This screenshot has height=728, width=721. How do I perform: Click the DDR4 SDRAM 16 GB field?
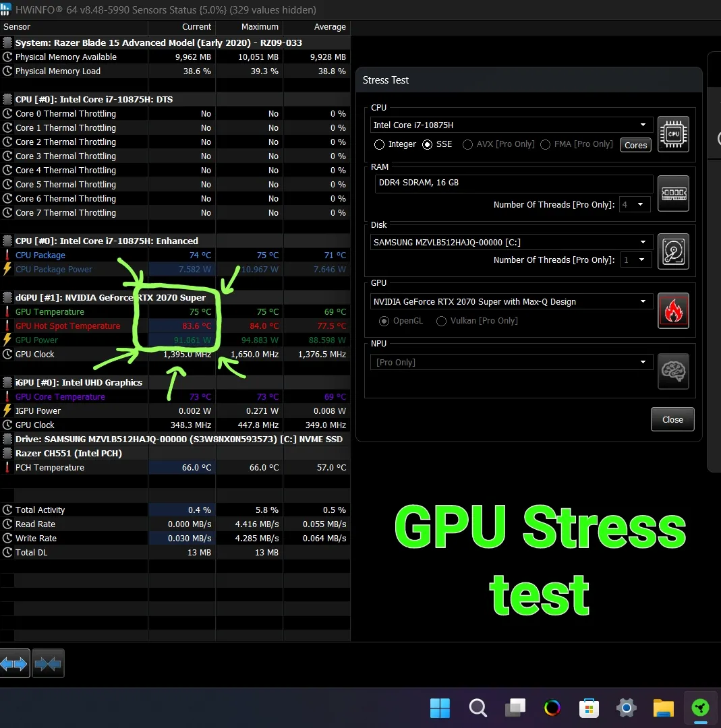click(514, 183)
